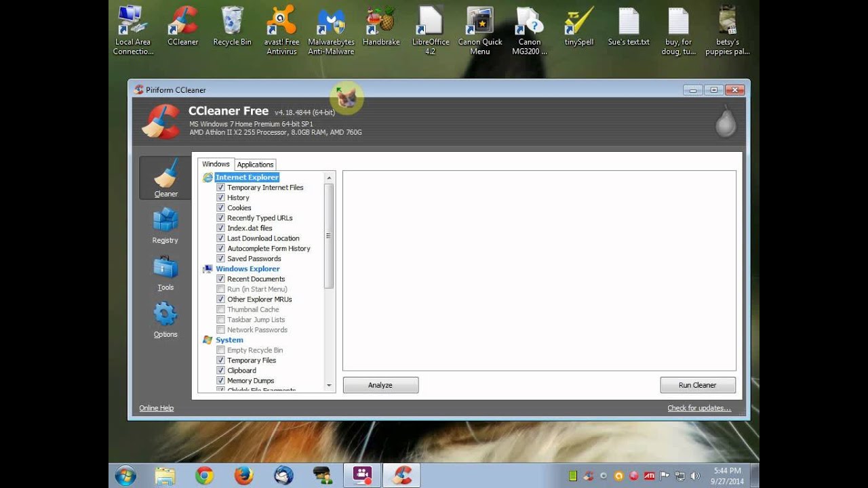Launch Malwarebytes Anti-Malware shortcut
Viewport: 868px width, 488px height.
click(x=332, y=30)
